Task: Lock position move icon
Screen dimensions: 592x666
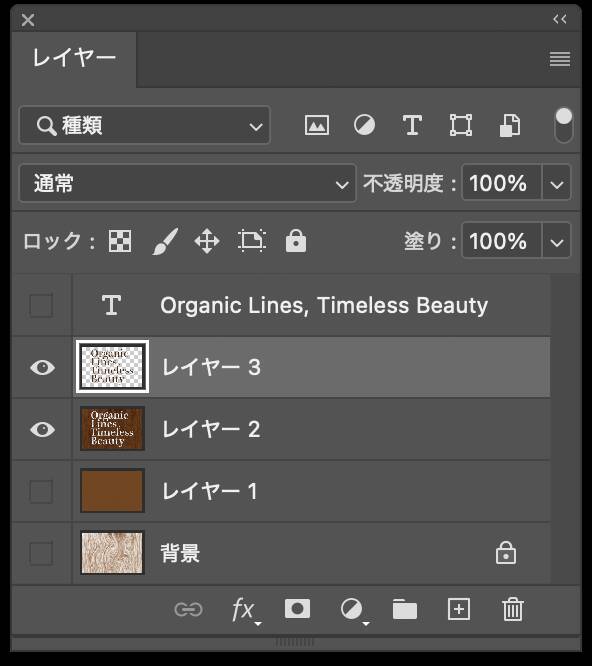Action: click(x=207, y=241)
